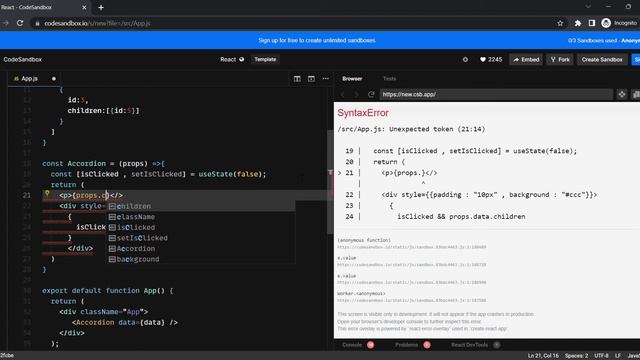Click export default function App line
Viewport: 640px width, 360px height.
pyautogui.click(x=107, y=291)
